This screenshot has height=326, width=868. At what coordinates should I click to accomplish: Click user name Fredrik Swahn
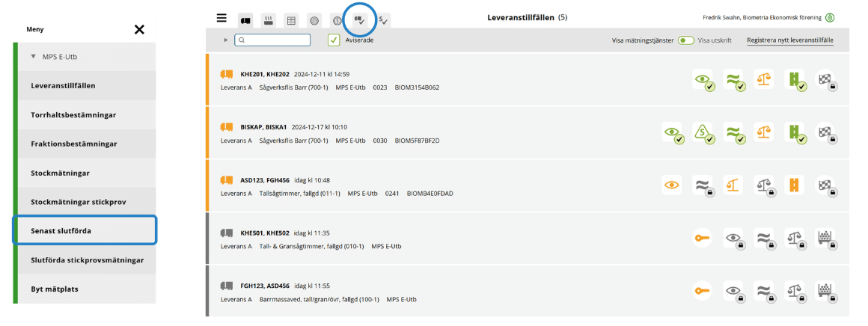723,18
